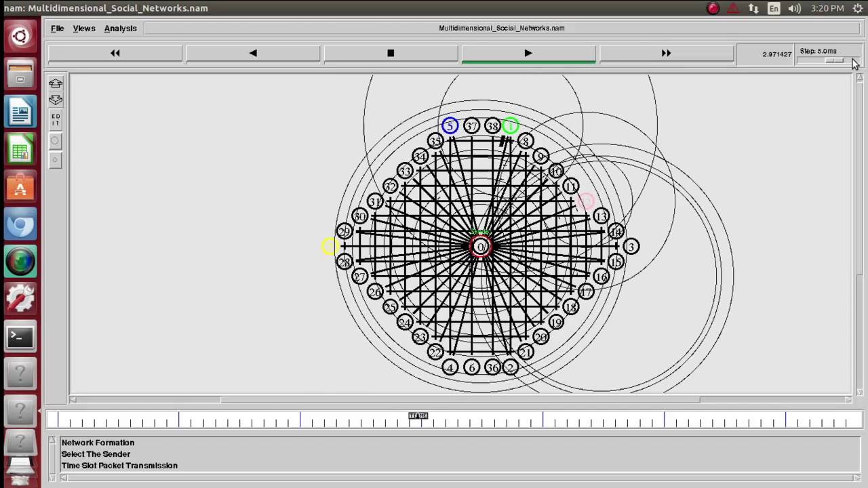Select the blue node 5
This screenshot has height=488, width=868.
click(450, 125)
